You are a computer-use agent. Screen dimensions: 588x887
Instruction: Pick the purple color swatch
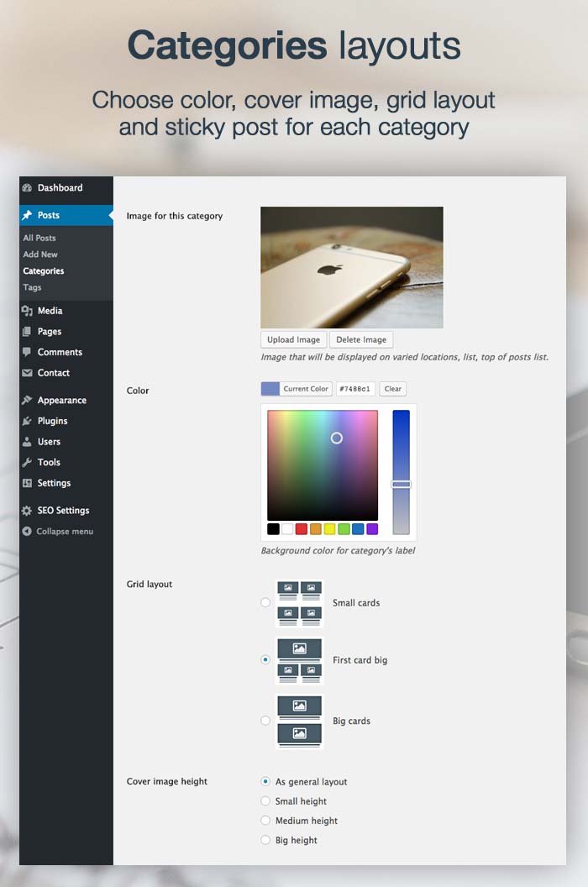372,529
